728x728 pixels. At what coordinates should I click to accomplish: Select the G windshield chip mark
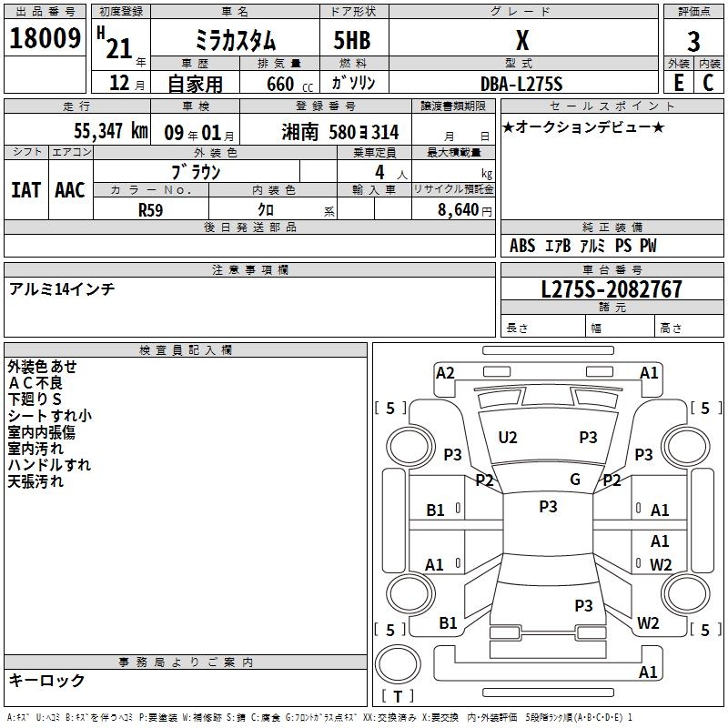tap(575, 479)
